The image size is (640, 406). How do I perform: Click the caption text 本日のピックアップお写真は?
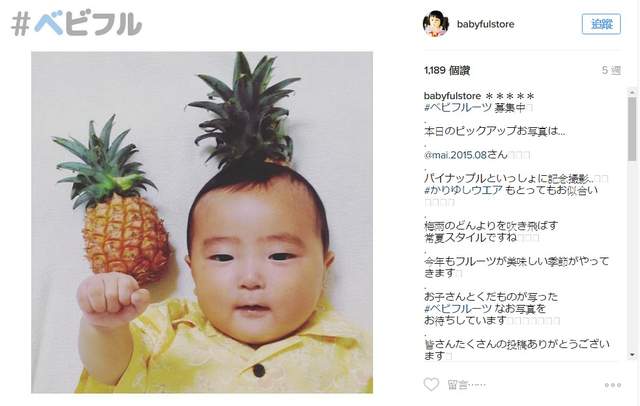pyautogui.click(x=495, y=131)
